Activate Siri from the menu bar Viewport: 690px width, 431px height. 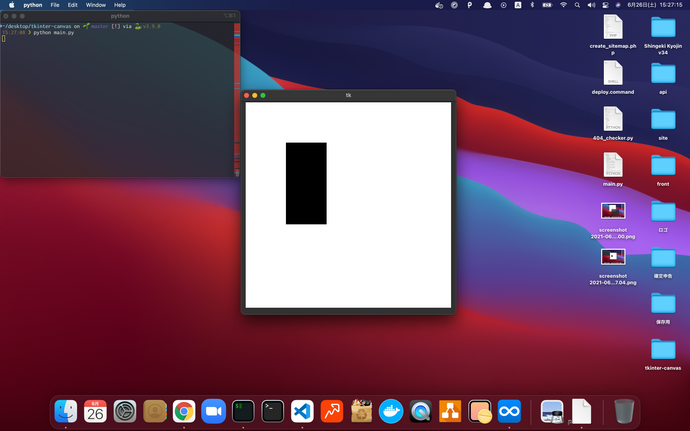(618, 5)
